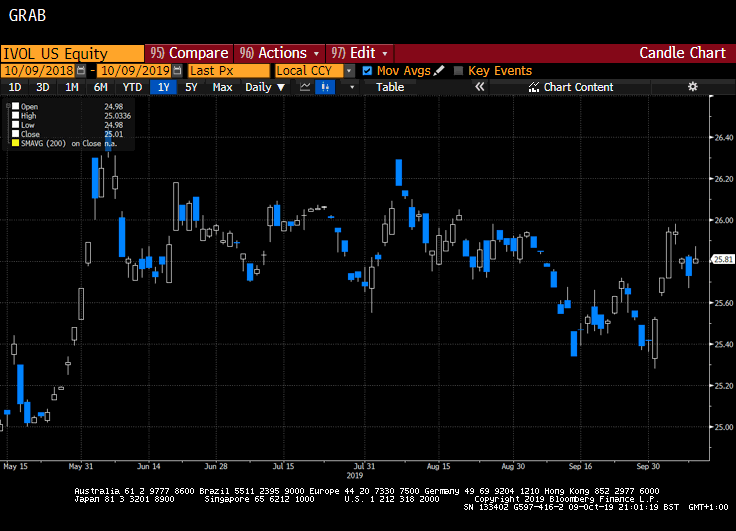Enable the Key Events checkbox
Image resolution: width=736 pixels, height=531 pixels.
coord(458,71)
